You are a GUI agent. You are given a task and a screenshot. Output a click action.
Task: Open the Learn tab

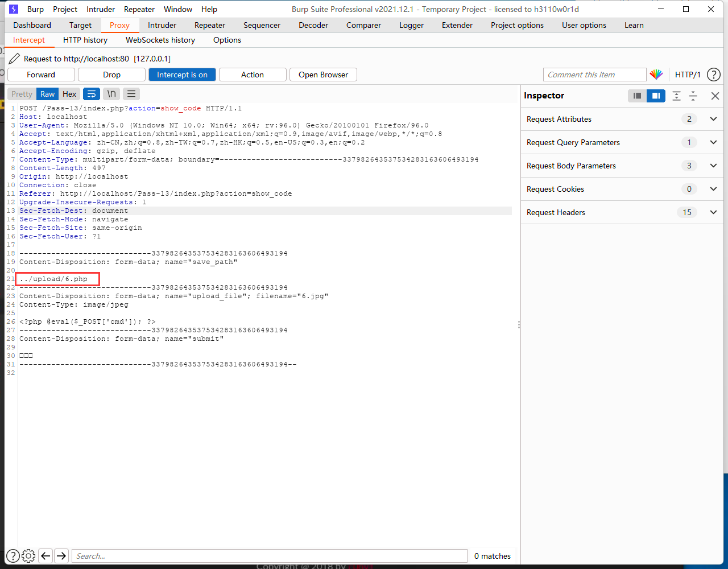click(634, 25)
